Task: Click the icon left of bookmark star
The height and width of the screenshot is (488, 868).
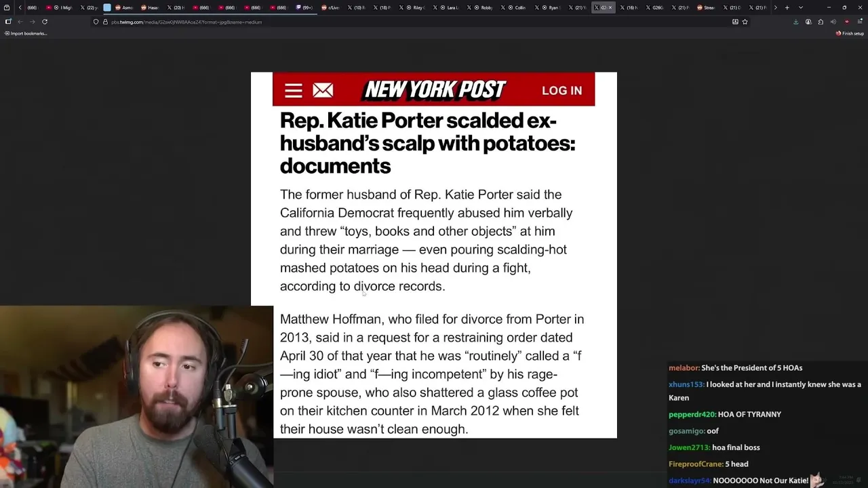Action: (x=735, y=22)
